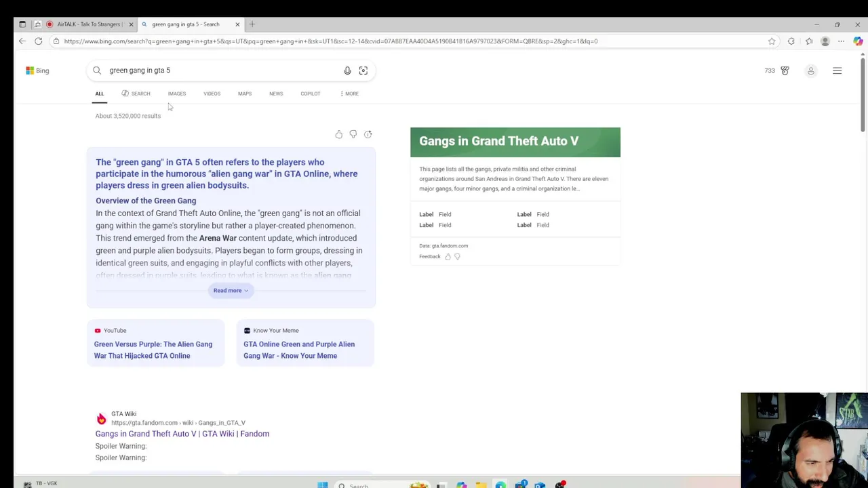
Task: Open the browser settings ellipsis menu
Action: click(x=841, y=41)
